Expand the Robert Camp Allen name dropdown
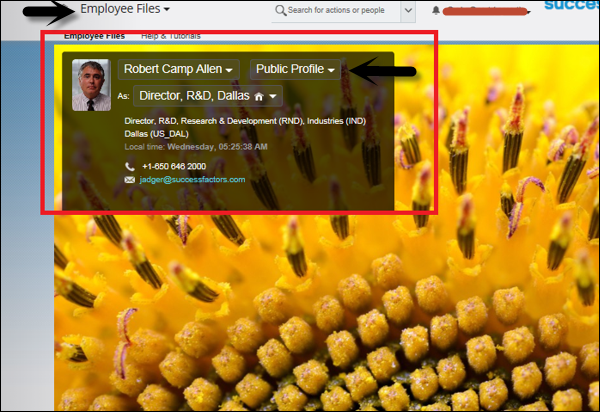Viewport: 600px width, 412px height. tap(180, 69)
